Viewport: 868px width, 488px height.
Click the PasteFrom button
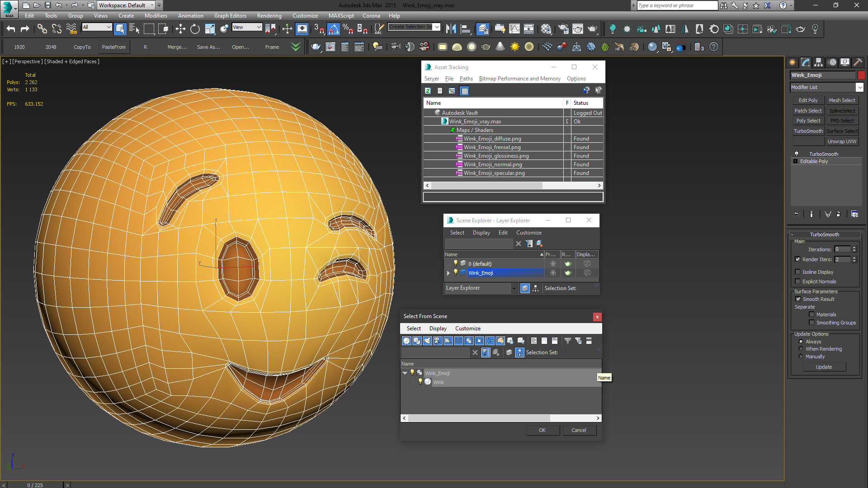[x=114, y=47]
